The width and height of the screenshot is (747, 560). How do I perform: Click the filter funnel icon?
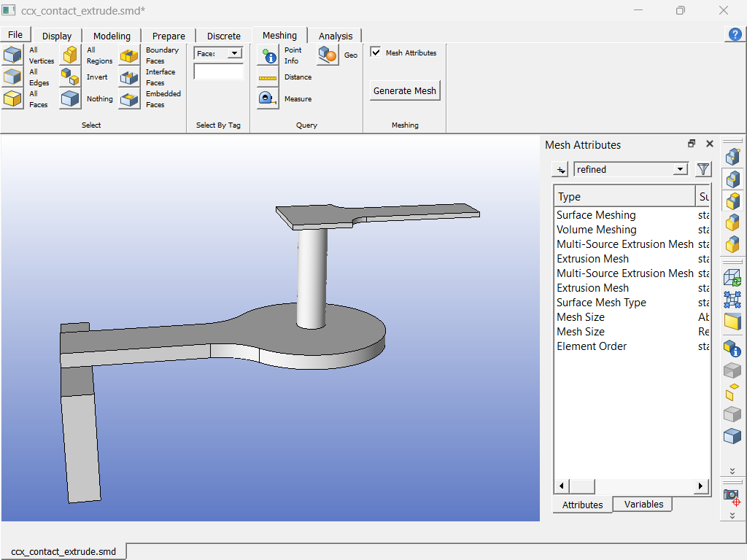703,169
